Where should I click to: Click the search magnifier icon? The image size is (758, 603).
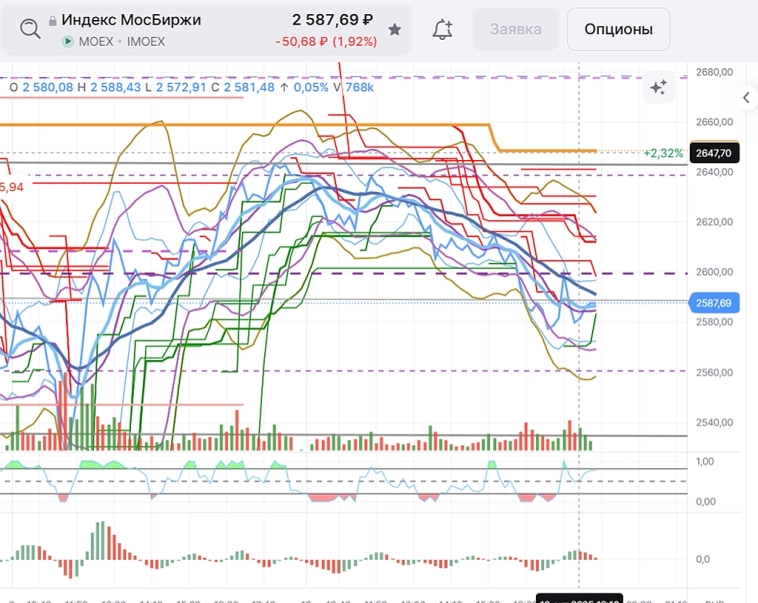coord(31,29)
